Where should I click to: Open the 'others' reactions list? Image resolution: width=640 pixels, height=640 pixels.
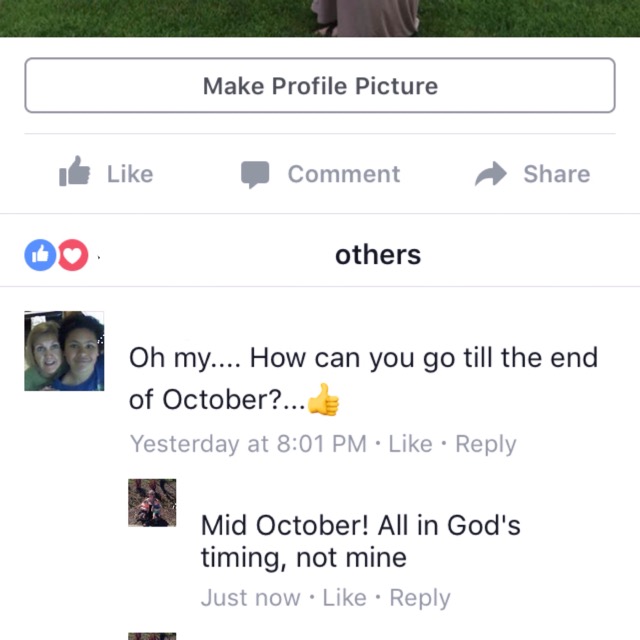point(378,255)
